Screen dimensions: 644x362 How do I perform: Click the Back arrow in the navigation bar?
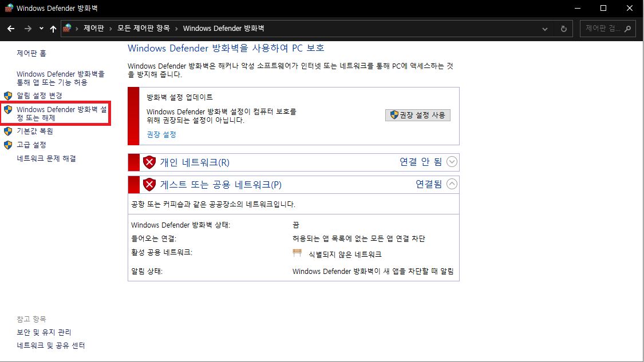coord(11,29)
